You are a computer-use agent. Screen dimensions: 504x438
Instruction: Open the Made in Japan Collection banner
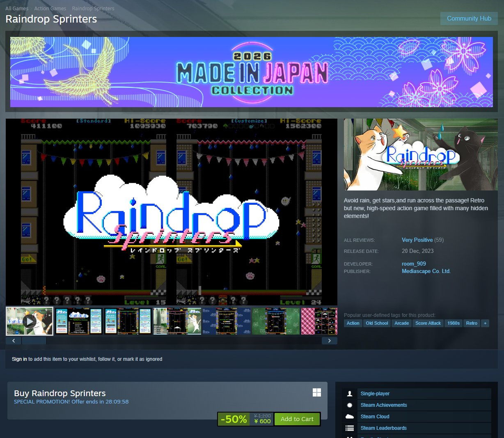click(x=251, y=72)
